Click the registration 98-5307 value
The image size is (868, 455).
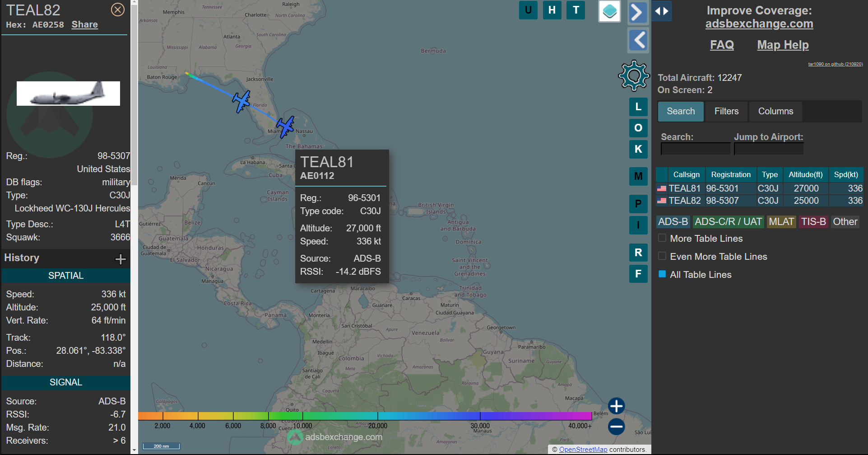coord(114,156)
